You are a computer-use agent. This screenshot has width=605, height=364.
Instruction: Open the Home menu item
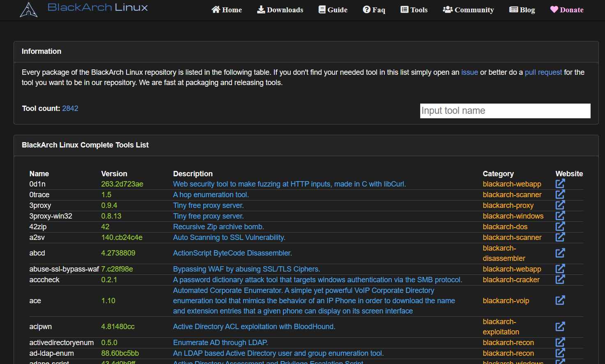227,9
